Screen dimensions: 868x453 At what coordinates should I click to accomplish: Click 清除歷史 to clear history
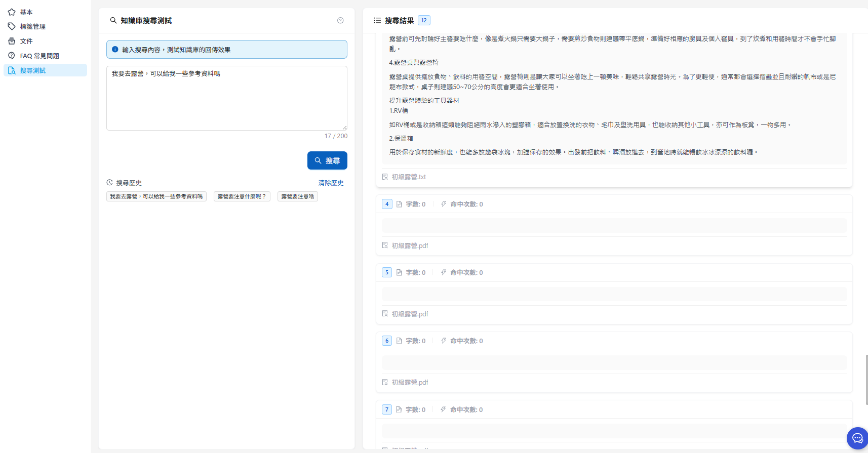tap(331, 183)
